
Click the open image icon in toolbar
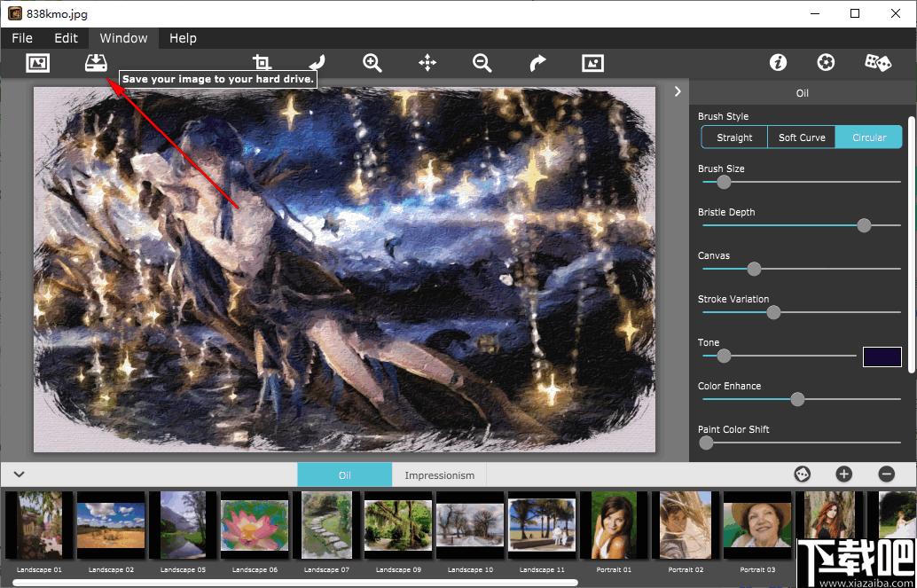38,63
